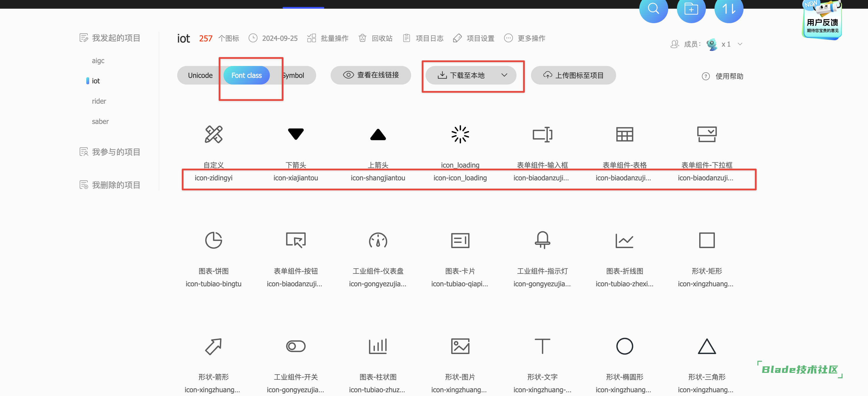The image size is (868, 396).
Task: Select the 形状-三角形 triangle icon
Action: tap(707, 346)
